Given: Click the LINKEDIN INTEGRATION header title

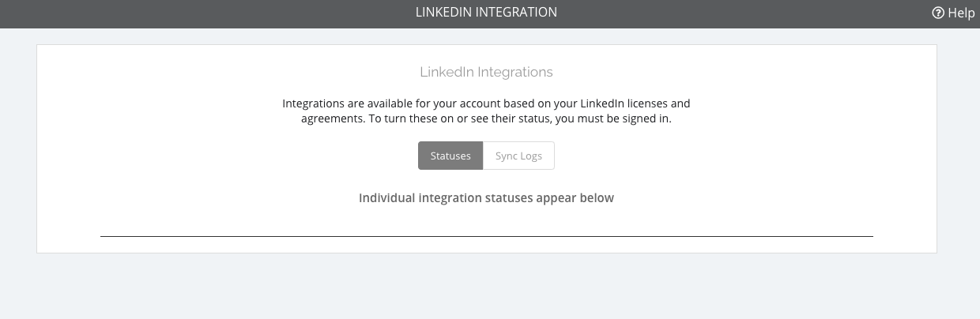Looking at the screenshot, I should 486,13.
